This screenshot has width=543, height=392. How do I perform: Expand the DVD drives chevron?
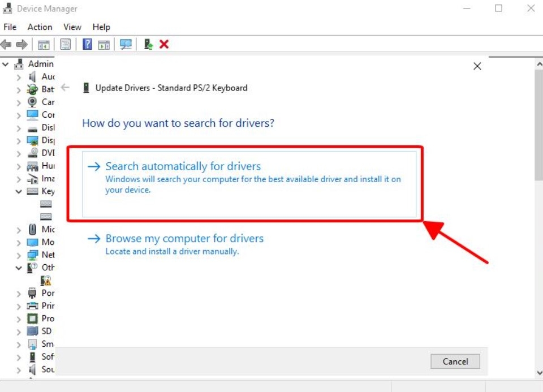tap(19, 154)
